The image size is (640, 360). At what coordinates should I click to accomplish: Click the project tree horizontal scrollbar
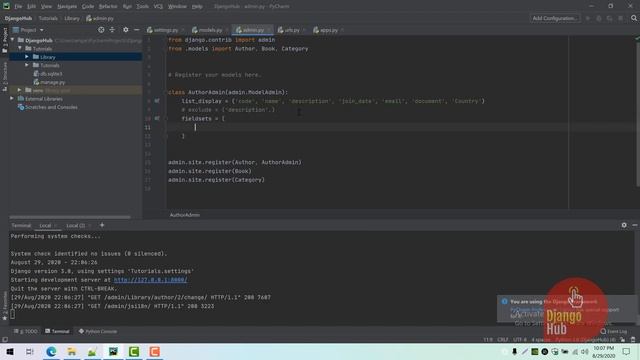click(x=70, y=217)
